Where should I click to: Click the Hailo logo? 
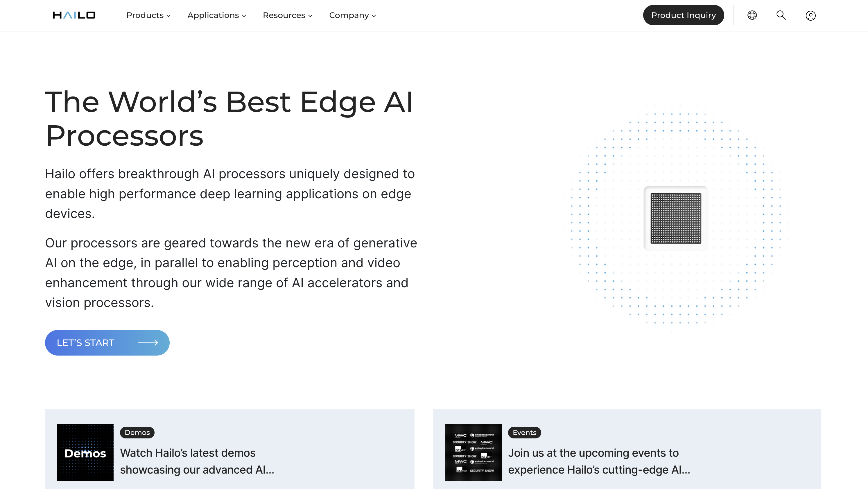click(x=74, y=15)
